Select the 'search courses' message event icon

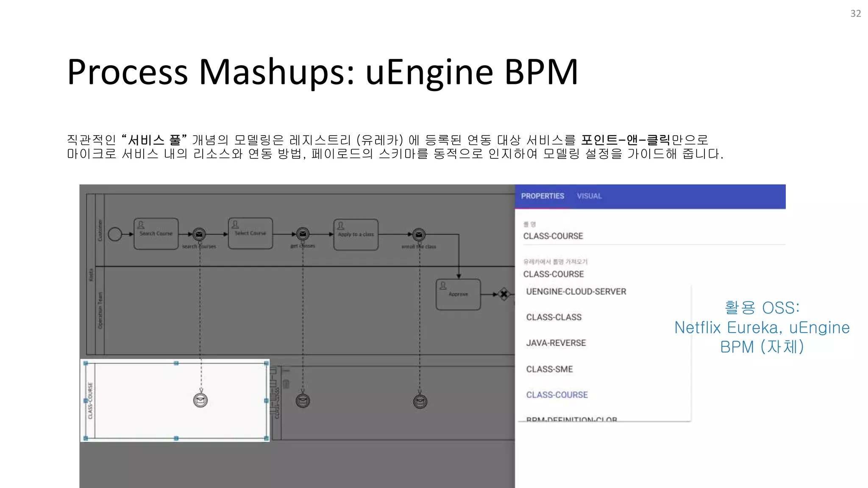tap(199, 234)
